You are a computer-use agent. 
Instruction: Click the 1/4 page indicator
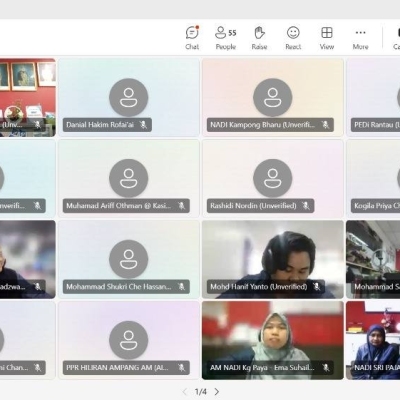click(x=201, y=391)
